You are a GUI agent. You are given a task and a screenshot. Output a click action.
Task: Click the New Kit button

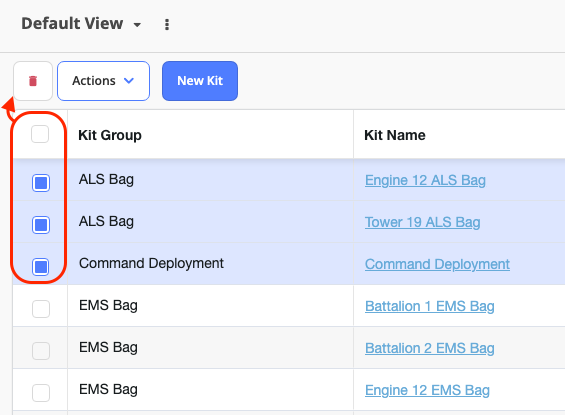click(200, 81)
